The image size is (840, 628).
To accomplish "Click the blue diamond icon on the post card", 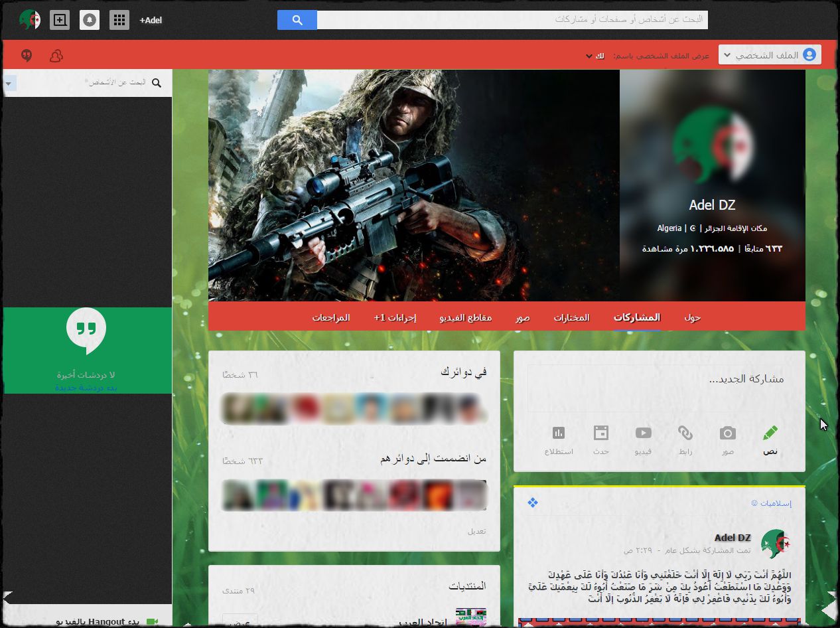I will point(532,503).
